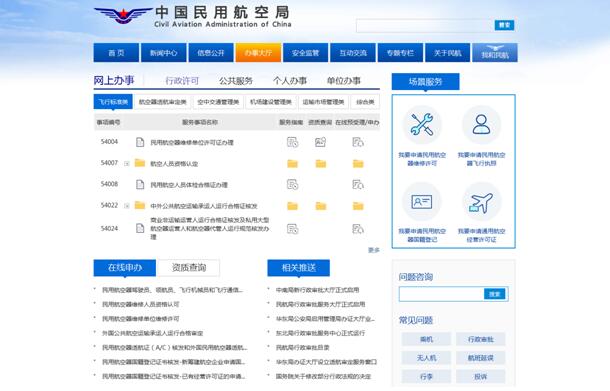Image resolution: width=610 pixels, height=391 pixels.
Task: Open news link 民航局行政审批目录
Action: click(303, 347)
